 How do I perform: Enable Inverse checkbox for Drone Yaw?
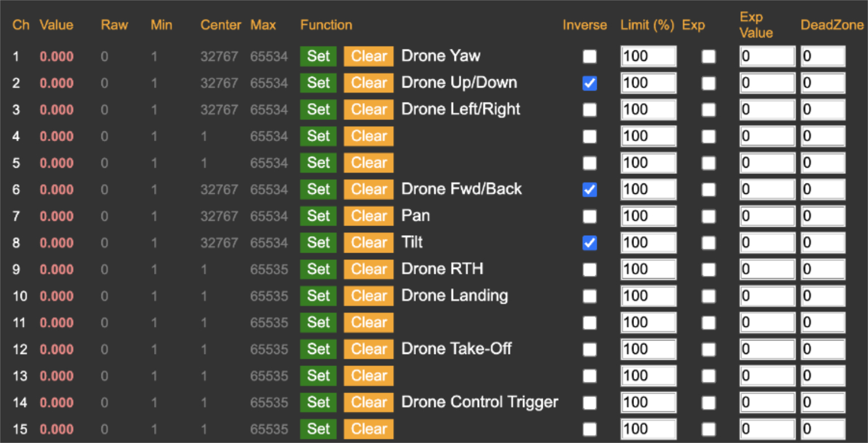(590, 57)
